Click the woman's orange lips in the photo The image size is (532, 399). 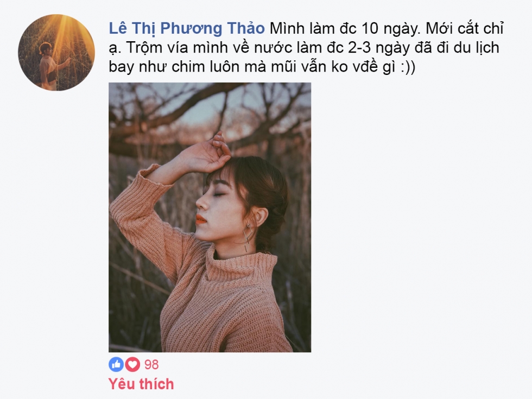[200, 219]
